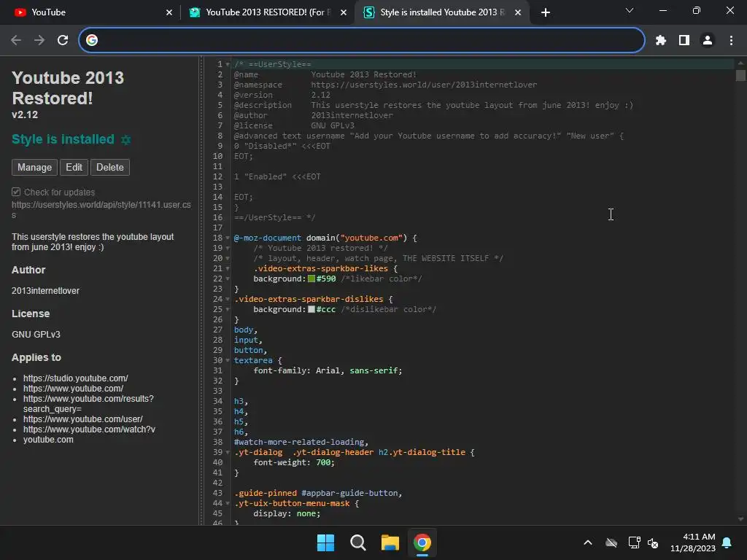Click author name 2013internetlover in sidebar
This screenshot has width=747, height=560.
click(45, 291)
